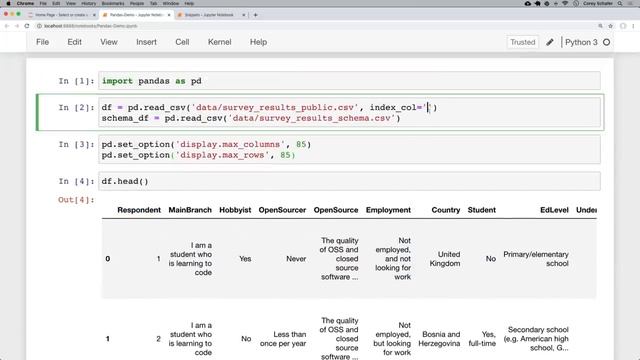
Task: Click the pd.set_option code cell
Action: point(349,150)
